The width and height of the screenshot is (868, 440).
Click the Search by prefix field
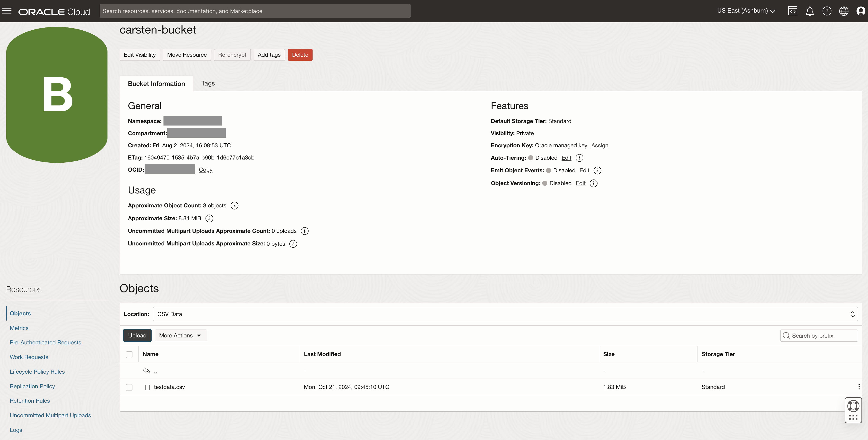click(822, 335)
